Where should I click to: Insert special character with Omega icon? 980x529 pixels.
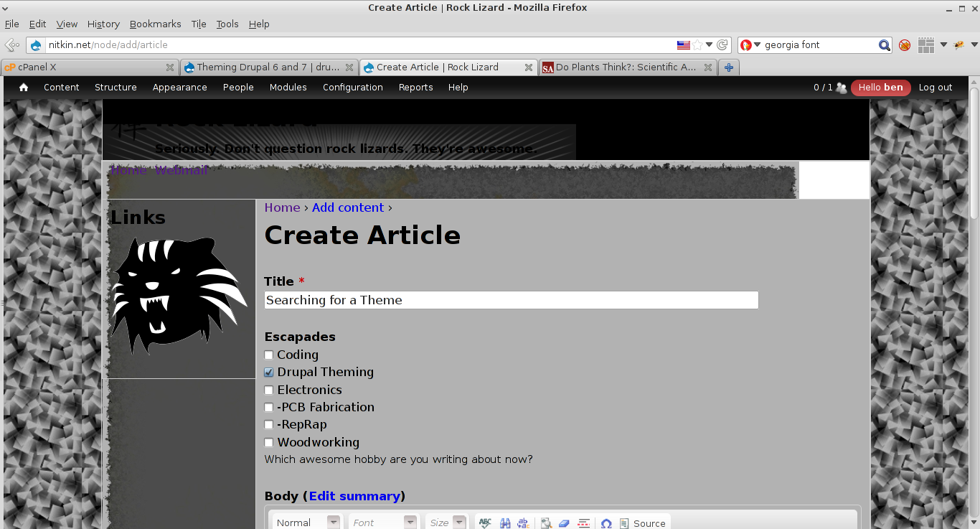pyautogui.click(x=606, y=523)
